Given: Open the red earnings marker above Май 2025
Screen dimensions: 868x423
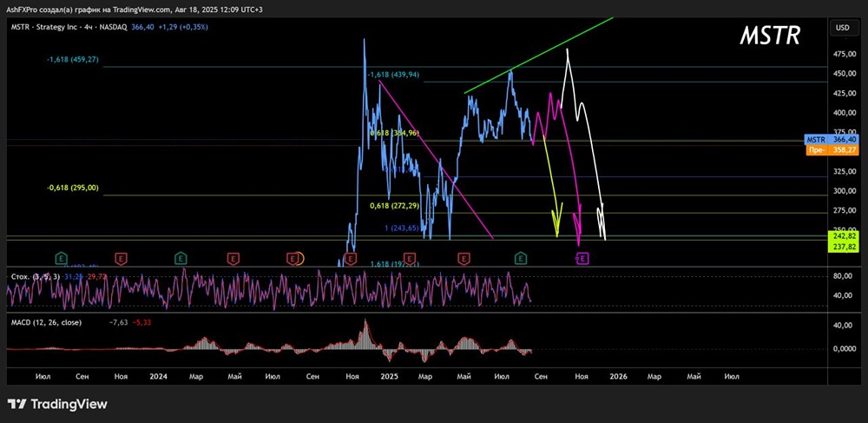Looking at the screenshot, I should pos(464,258).
